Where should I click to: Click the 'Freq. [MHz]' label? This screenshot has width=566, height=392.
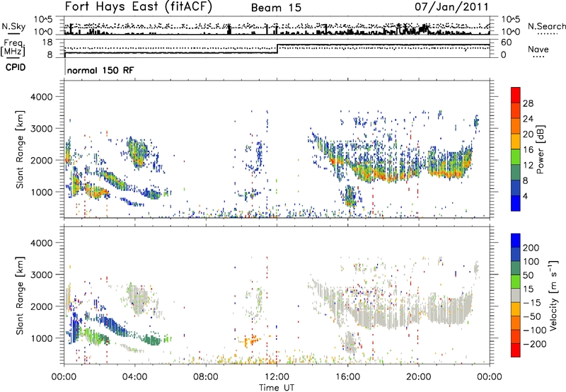click(x=13, y=48)
